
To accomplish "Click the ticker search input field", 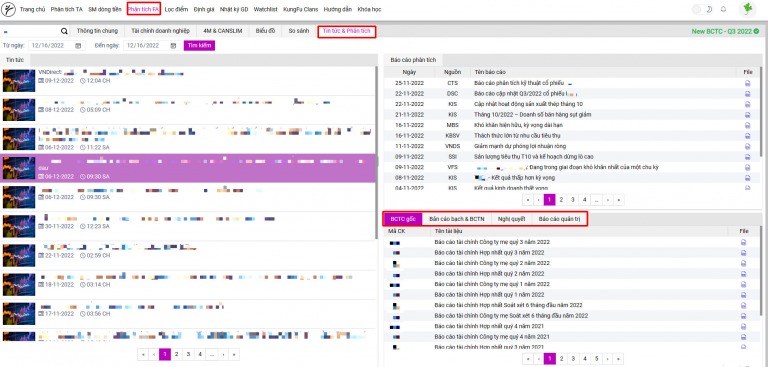I will coord(31,31).
